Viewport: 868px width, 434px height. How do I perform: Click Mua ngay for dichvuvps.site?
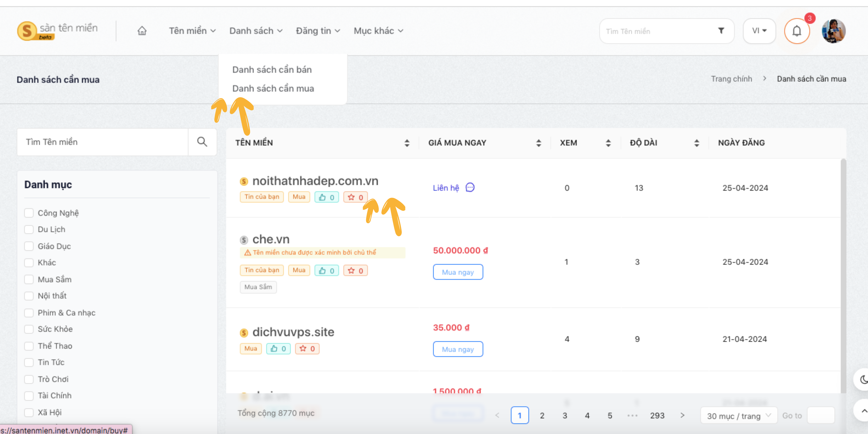pos(458,349)
